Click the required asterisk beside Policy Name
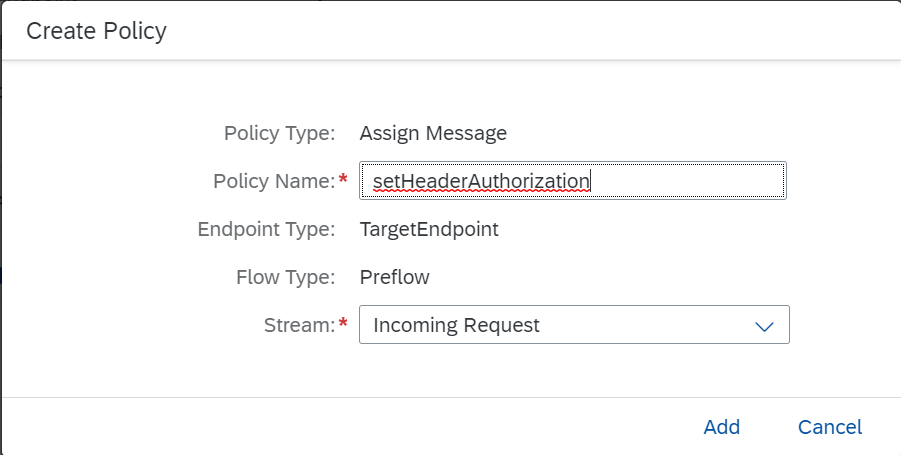The image size is (901, 455). [344, 181]
